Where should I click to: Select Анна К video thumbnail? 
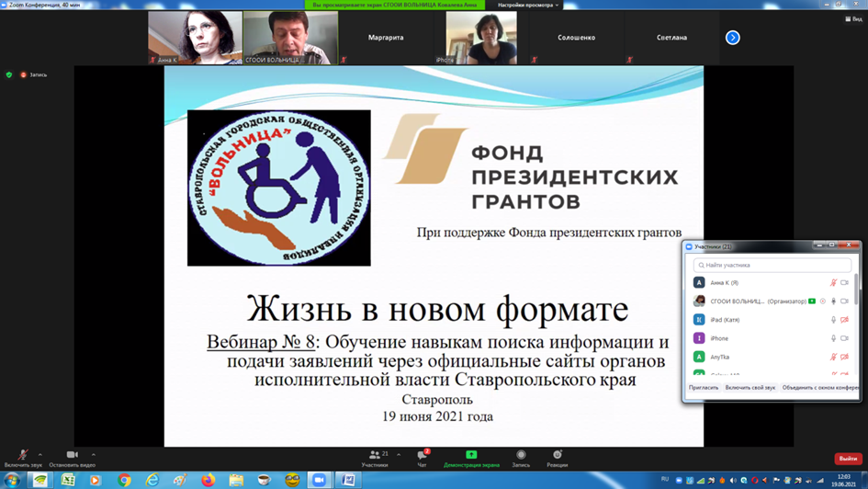195,38
